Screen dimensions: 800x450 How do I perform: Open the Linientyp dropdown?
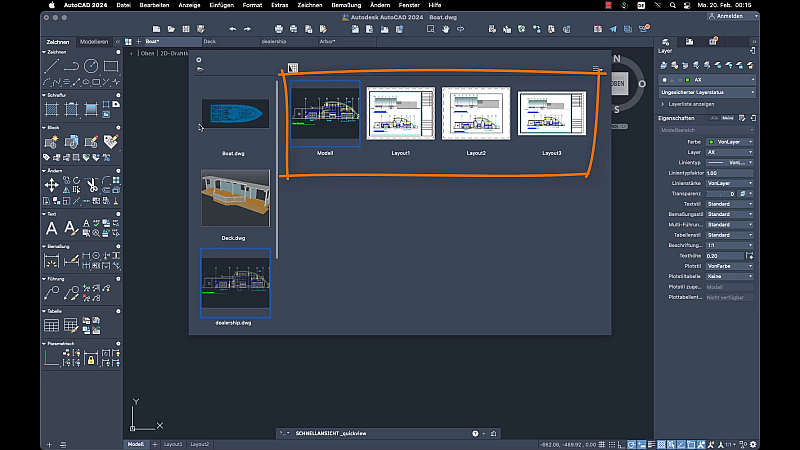[x=730, y=162]
